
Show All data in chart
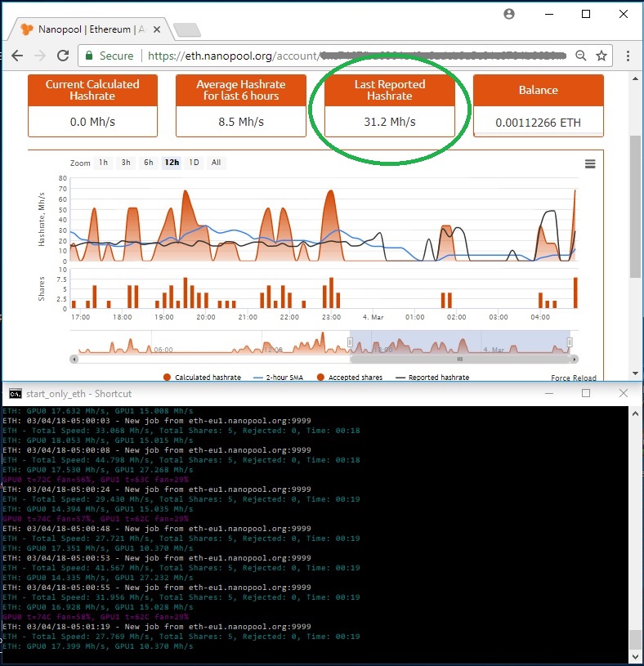217,163
